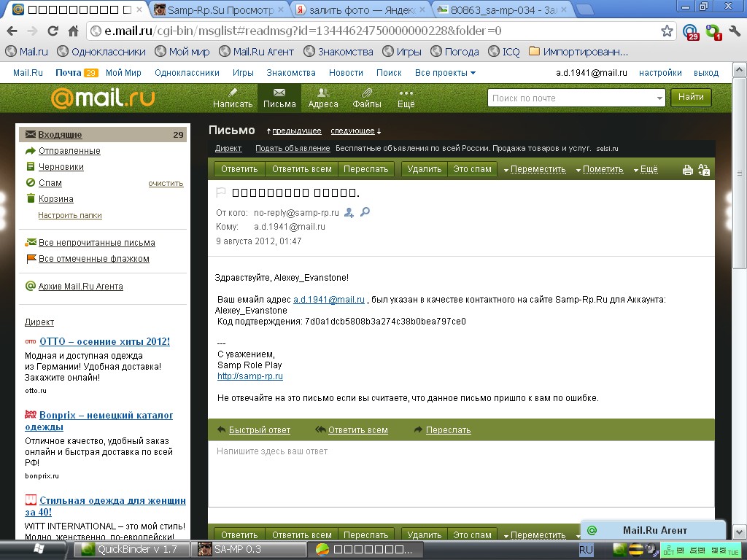Screen dimensions: 747x560
Task: Open the Черновики folder
Action: 61,167
